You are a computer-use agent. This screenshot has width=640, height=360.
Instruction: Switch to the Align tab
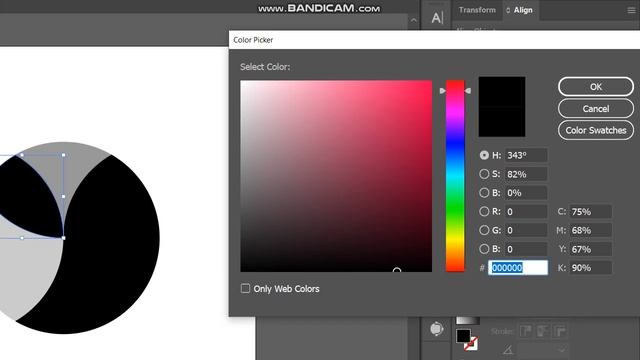point(523,10)
